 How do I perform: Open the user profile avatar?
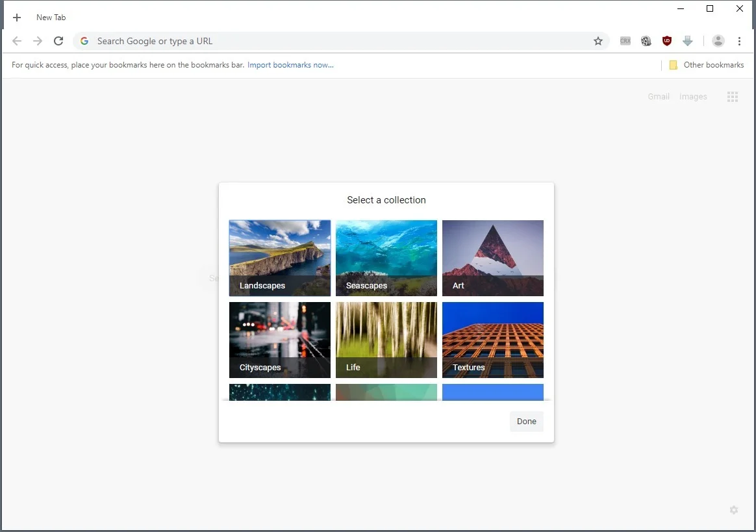click(718, 41)
